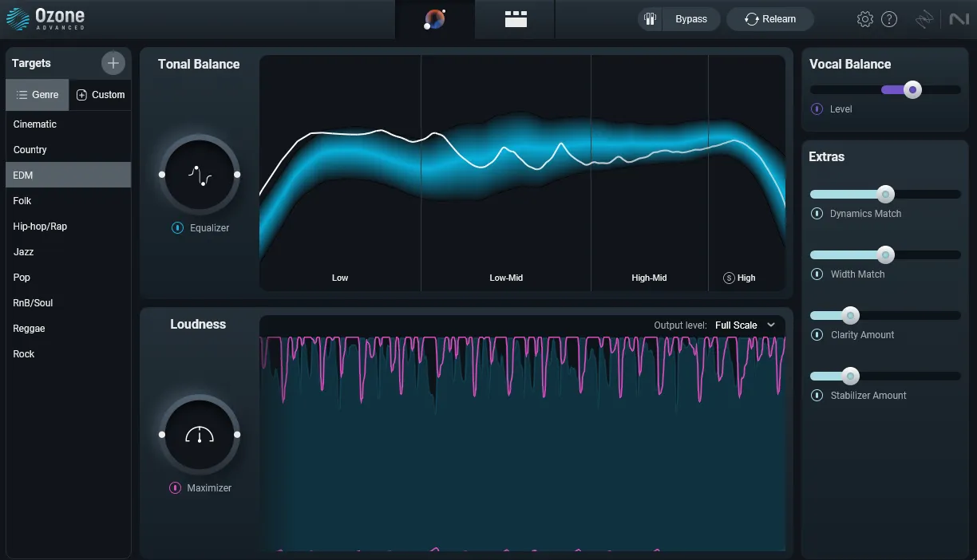Image resolution: width=977 pixels, height=560 pixels.
Task: Choose the Cinematic genre target
Action: point(69,124)
